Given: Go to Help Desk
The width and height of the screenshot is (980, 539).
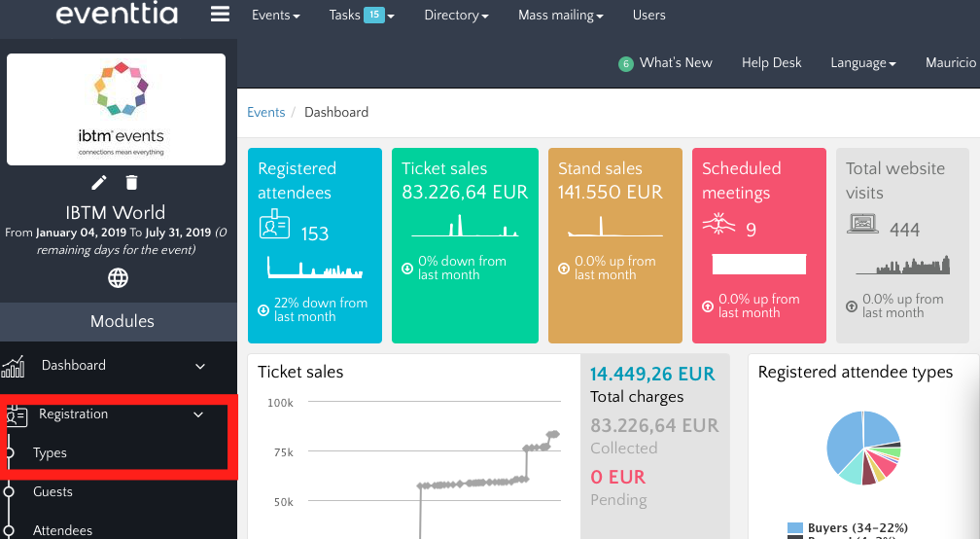Looking at the screenshot, I should pyautogui.click(x=771, y=63).
